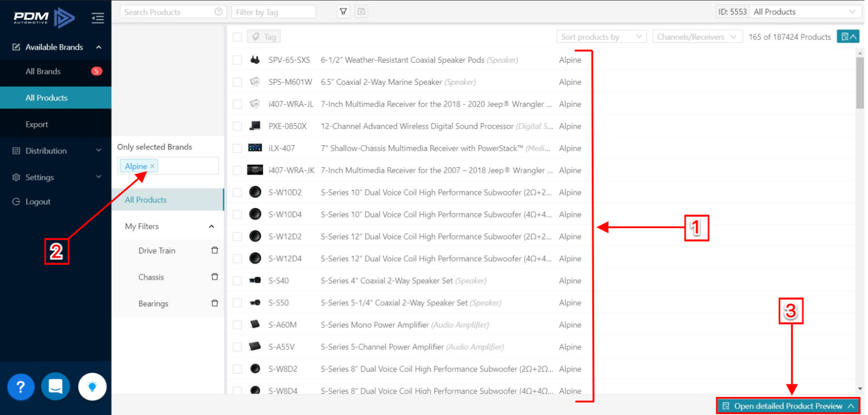Click the S-A55V amplifier thumbnail

pyautogui.click(x=255, y=346)
